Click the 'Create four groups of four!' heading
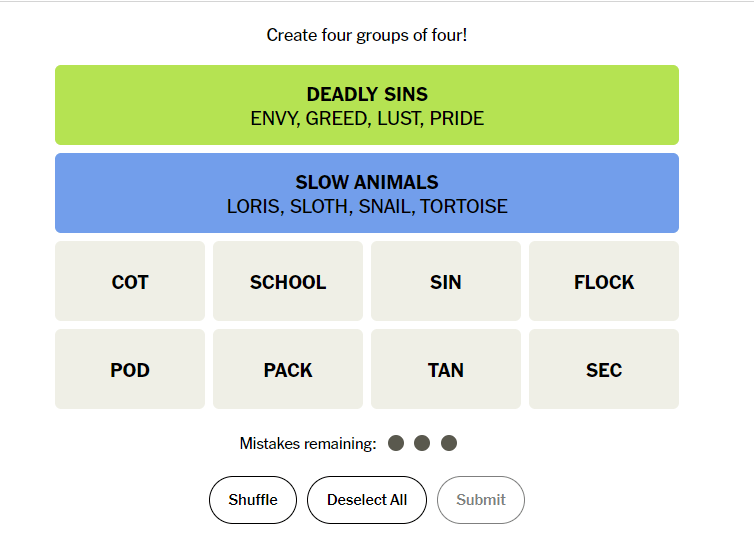 [367, 35]
